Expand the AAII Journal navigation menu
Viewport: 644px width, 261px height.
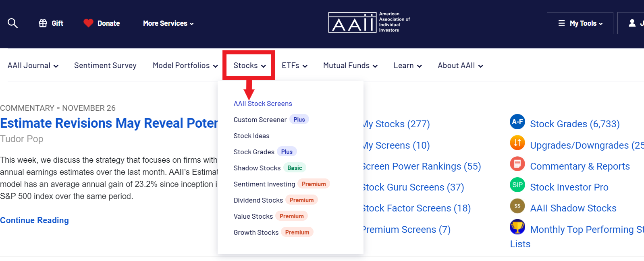click(33, 66)
